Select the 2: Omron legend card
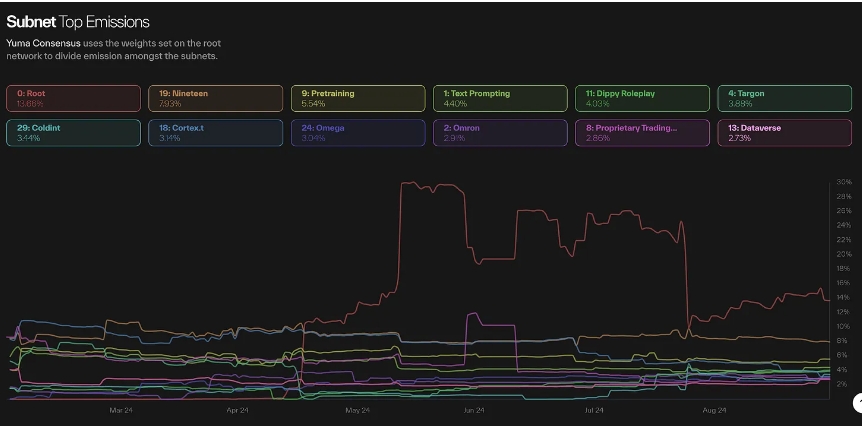 [x=500, y=133]
